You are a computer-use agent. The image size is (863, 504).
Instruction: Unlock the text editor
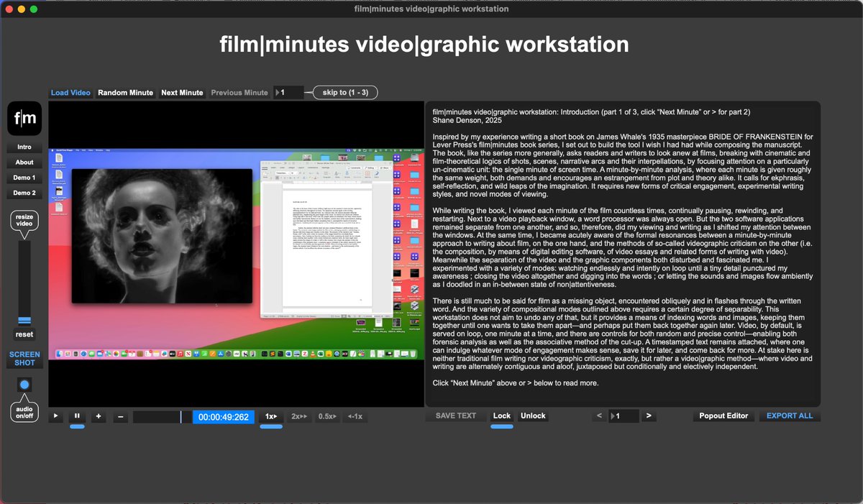(x=533, y=416)
